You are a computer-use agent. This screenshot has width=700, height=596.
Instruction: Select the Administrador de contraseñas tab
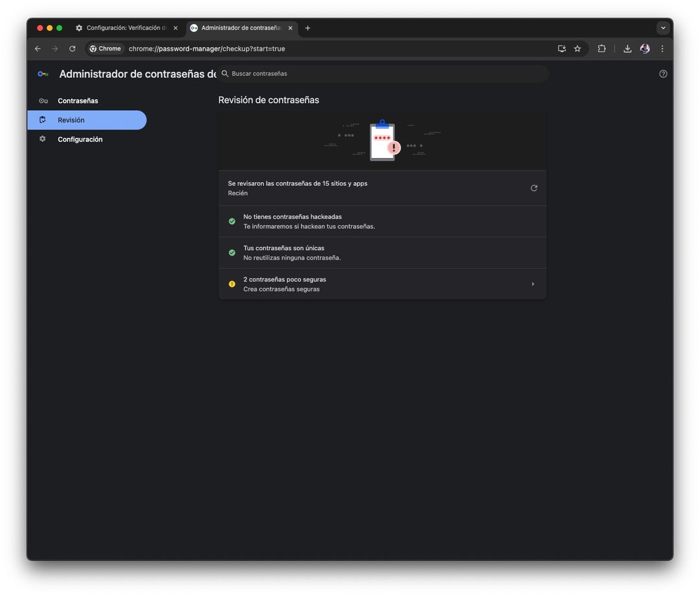(240, 27)
